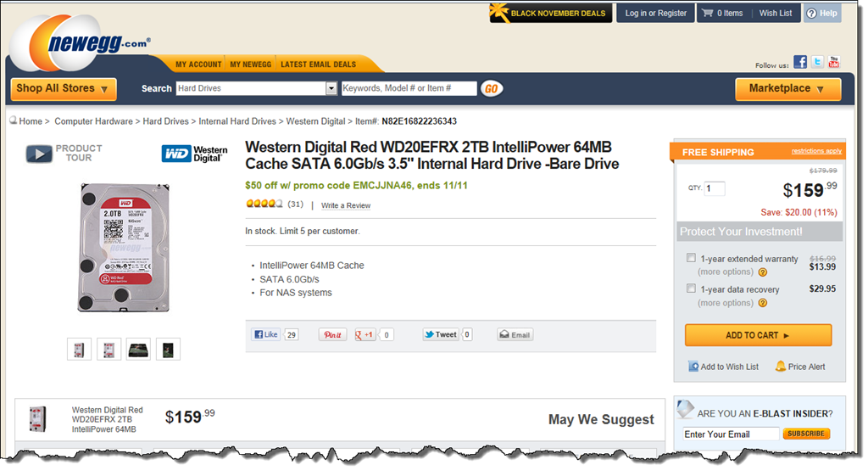
Task: Open the Twitter follow icon
Action: 817,61
